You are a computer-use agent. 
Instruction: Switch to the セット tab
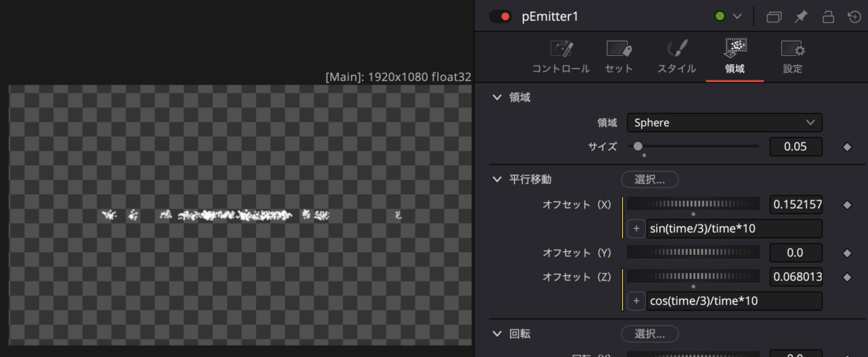tap(618, 57)
